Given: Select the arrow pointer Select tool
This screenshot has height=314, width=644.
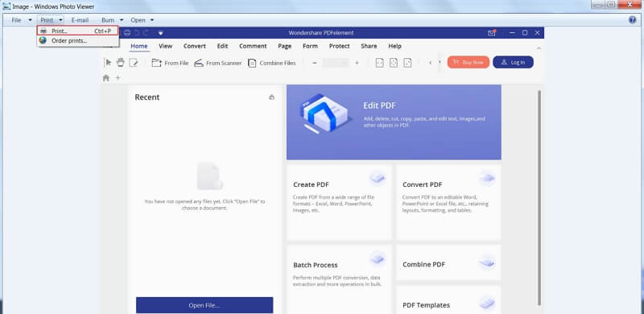Looking at the screenshot, I should click(x=109, y=63).
